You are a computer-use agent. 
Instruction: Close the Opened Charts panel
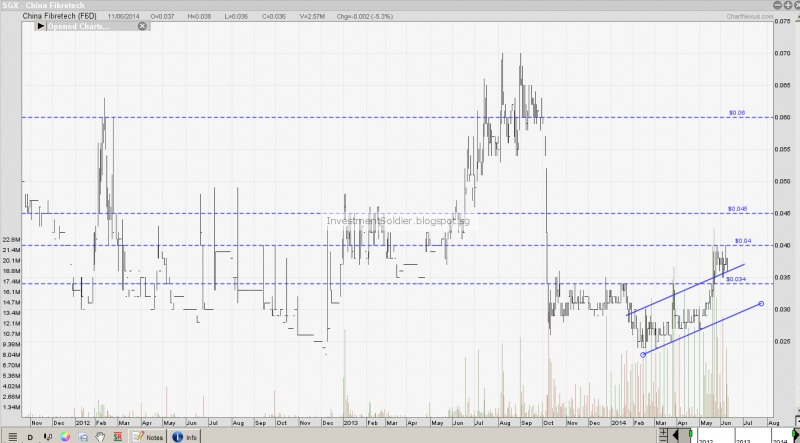142,26
